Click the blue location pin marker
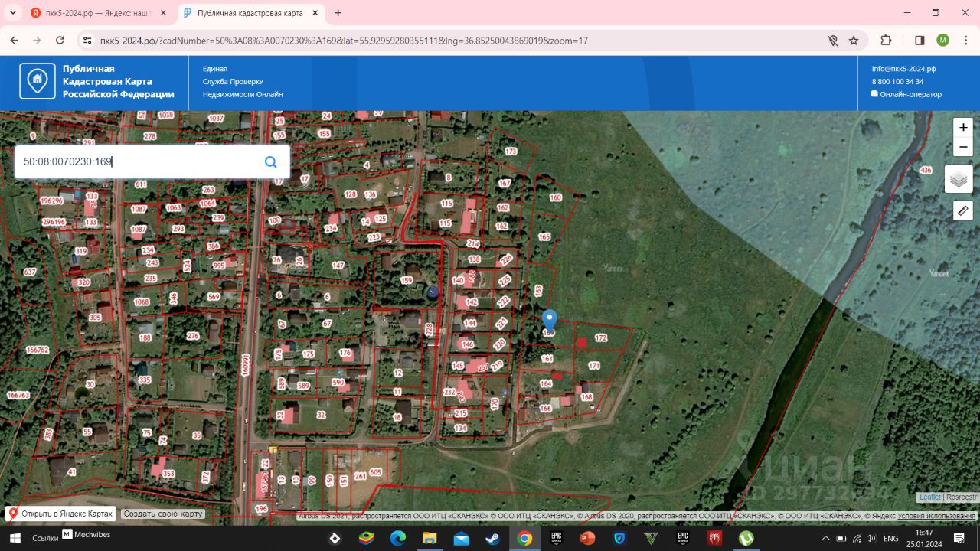This screenshot has width=980, height=551. 549,321
